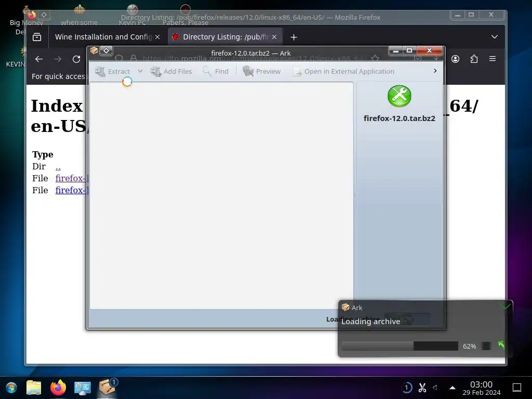532x399 pixels.
Task: Go forward in Firefox
Action: point(58,59)
